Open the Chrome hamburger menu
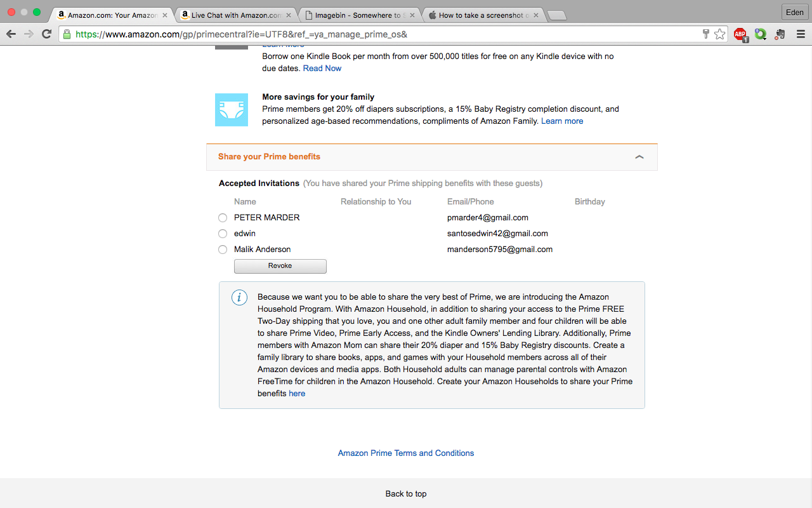This screenshot has height=508, width=812. [x=801, y=34]
